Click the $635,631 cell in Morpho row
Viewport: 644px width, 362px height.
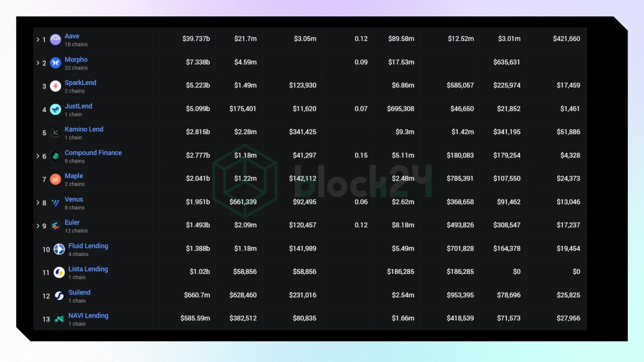tap(506, 62)
